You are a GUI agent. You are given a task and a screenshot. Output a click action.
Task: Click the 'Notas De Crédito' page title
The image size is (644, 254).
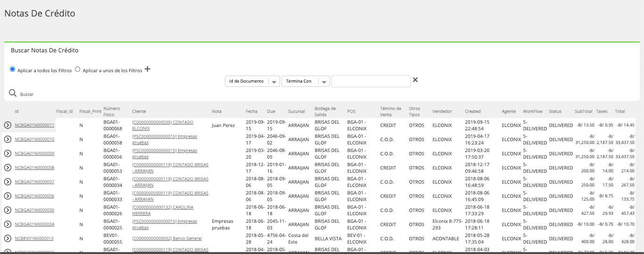(x=40, y=14)
